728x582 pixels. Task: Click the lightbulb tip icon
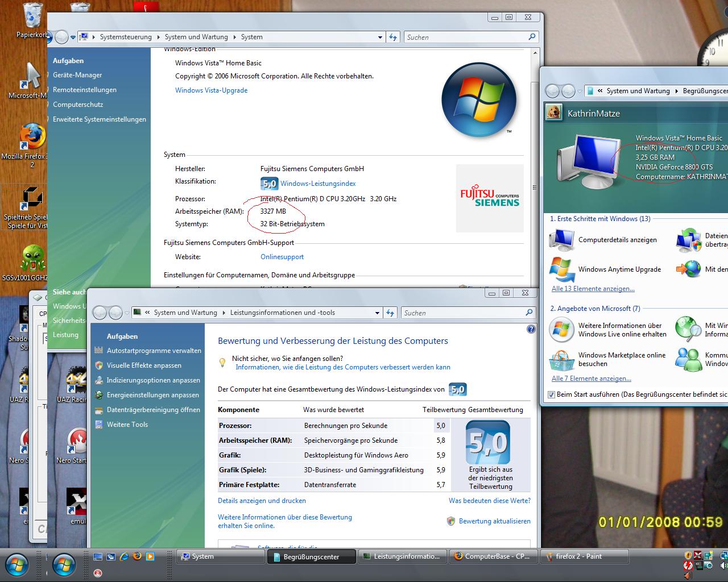coord(223,363)
